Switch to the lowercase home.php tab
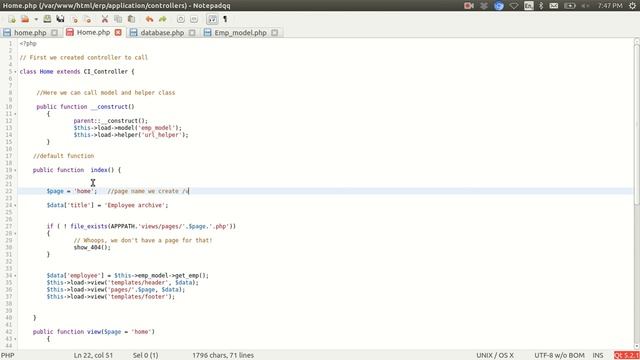 [30, 33]
